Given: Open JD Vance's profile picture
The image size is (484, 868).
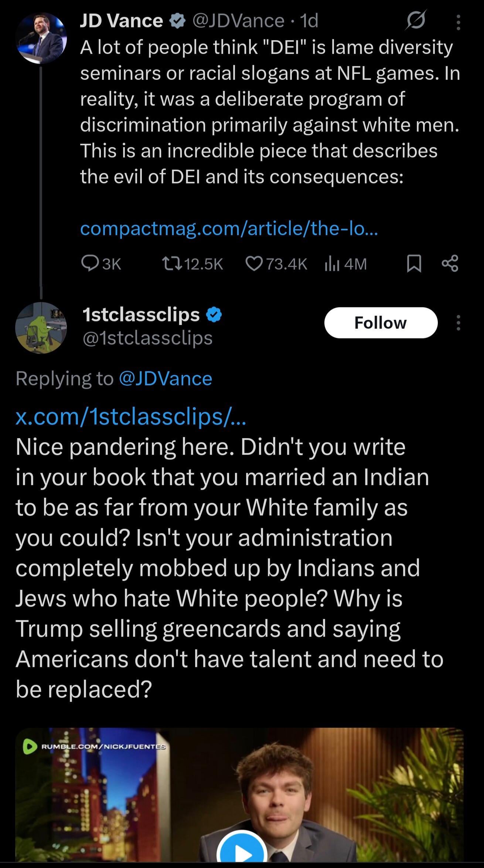Looking at the screenshot, I should [x=41, y=38].
